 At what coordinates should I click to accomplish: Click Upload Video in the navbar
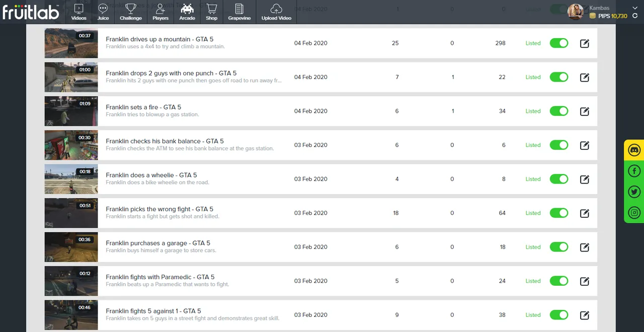pyautogui.click(x=276, y=12)
